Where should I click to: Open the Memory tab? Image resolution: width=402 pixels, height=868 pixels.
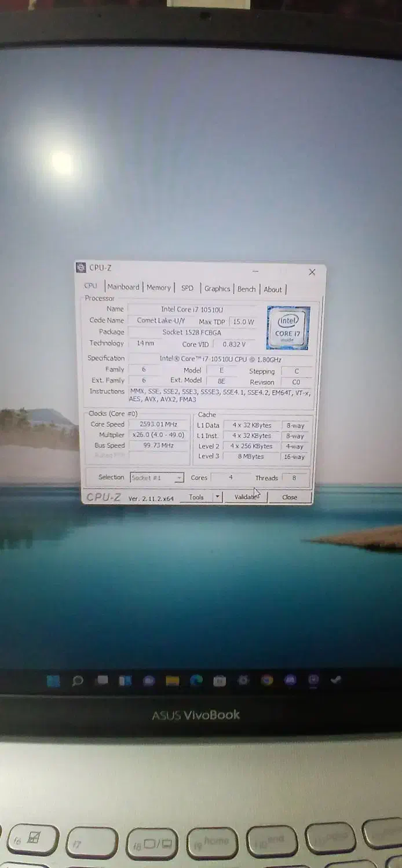pos(158,288)
